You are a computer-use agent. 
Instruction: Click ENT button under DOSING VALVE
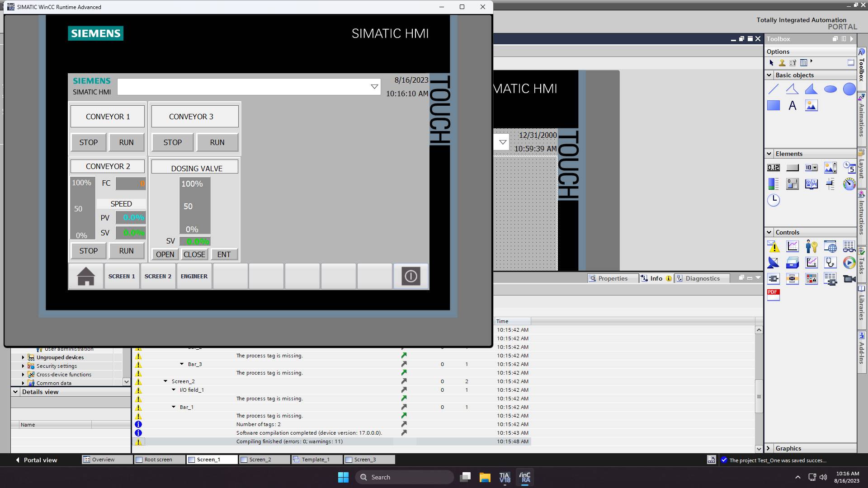[x=224, y=254]
